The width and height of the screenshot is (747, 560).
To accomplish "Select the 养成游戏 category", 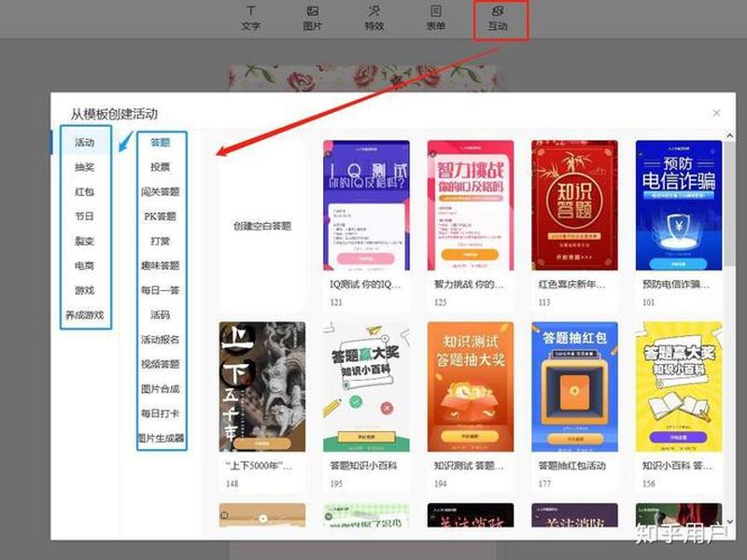I will (x=85, y=315).
